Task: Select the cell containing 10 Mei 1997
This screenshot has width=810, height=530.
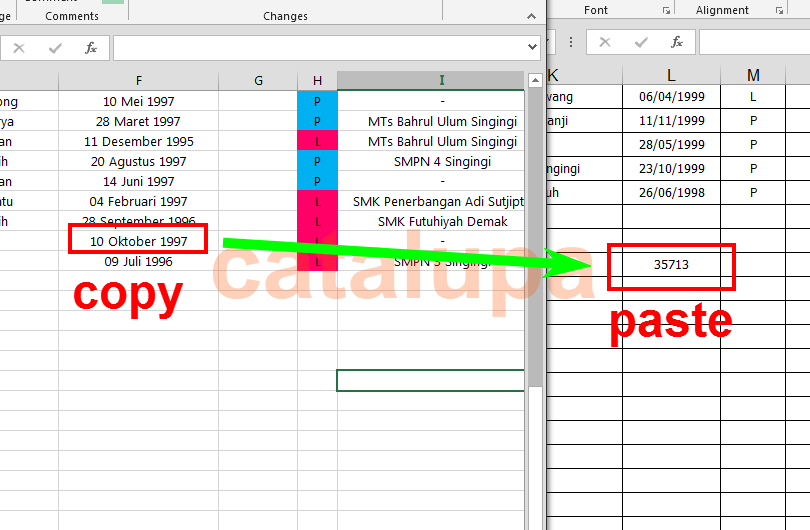Action: click(138, 101)
